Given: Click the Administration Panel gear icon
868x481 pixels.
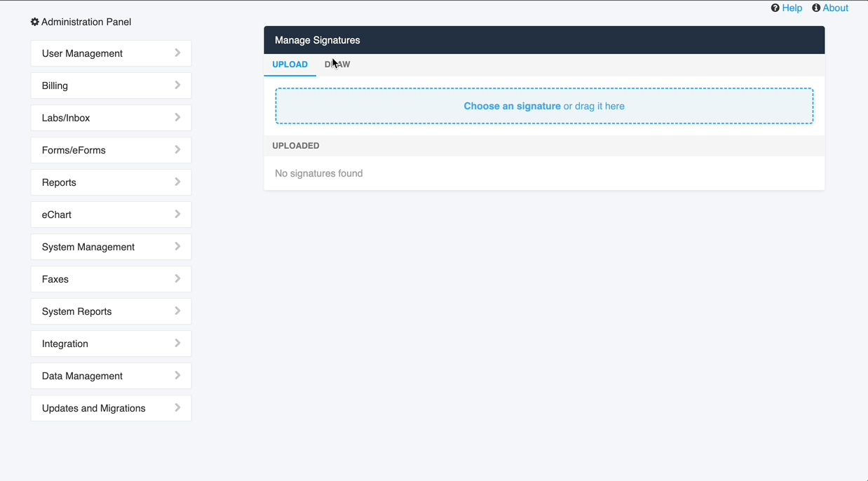Looking at the screenshot, I should [35, 22].
